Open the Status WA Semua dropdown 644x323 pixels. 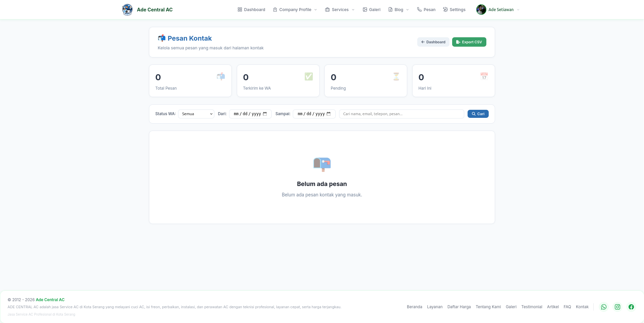tap(196, 114)
